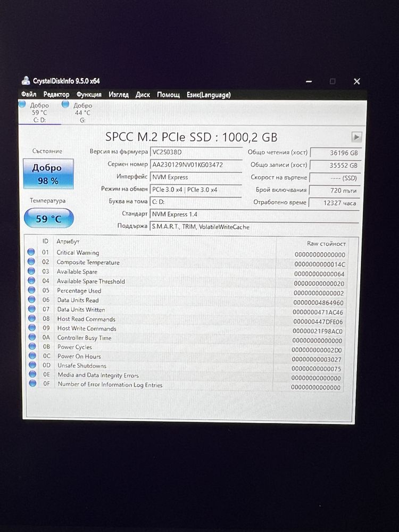Click status icon of Controller Busy Time row
Image resolution: width=399 pixels, height=532 pixels.
32,337
